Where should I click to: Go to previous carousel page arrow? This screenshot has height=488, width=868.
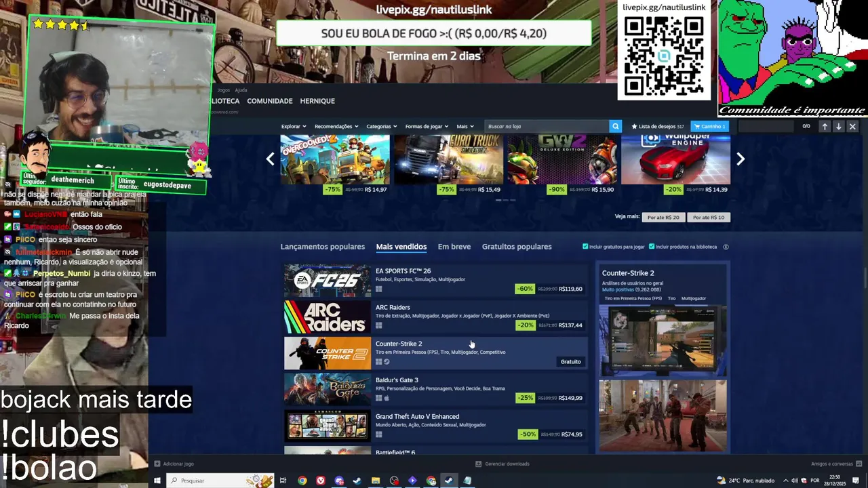click(x=270, y=159)
